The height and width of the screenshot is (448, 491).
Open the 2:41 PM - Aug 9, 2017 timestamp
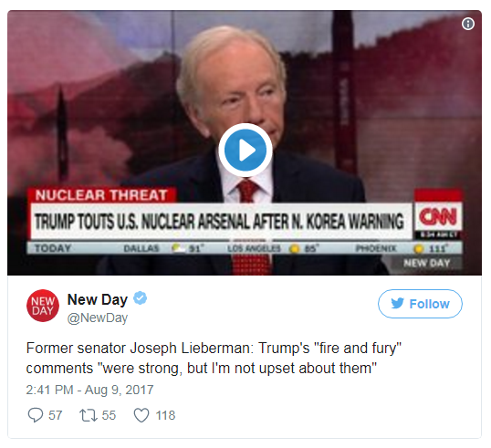(x=89, y=390)
